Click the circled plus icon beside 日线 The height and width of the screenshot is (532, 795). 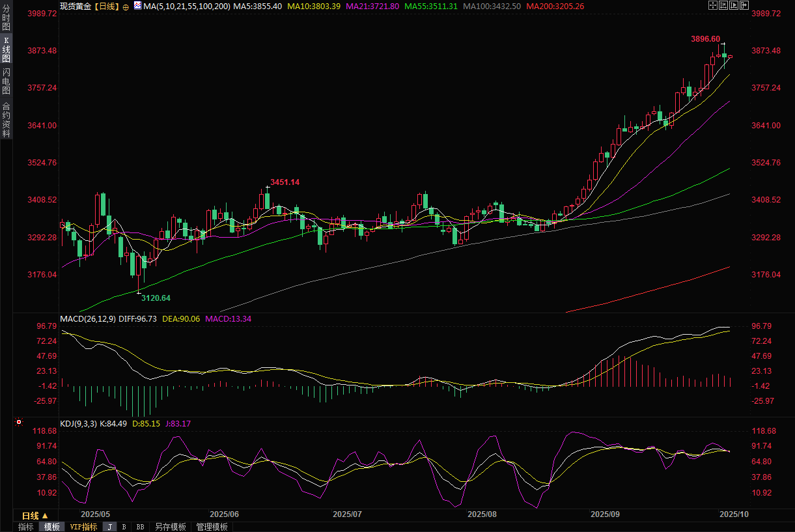click(x=126, y=6)
